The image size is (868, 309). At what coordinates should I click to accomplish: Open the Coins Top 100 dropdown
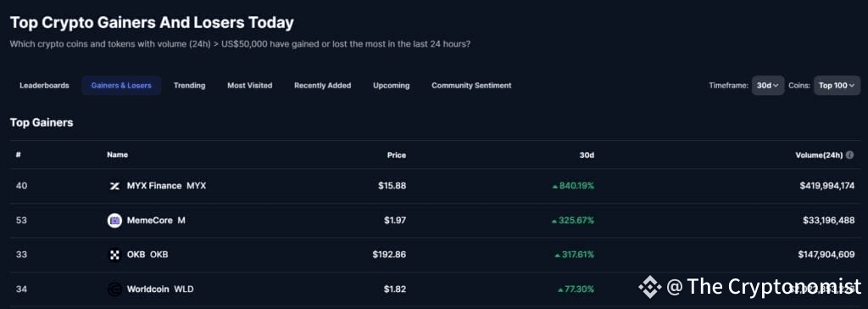pyautogui.click(x=837, y=86)
